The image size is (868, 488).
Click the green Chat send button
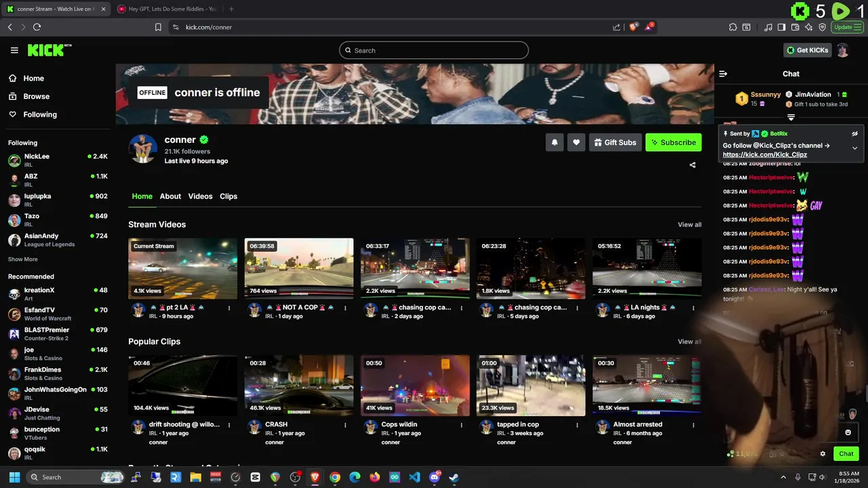846,454
